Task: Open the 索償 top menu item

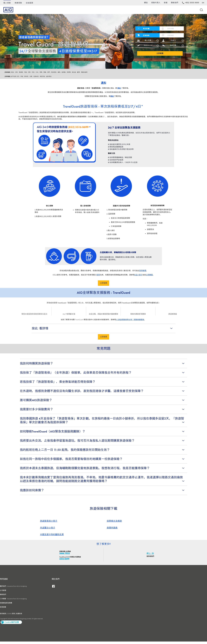Action: (166, 3)
